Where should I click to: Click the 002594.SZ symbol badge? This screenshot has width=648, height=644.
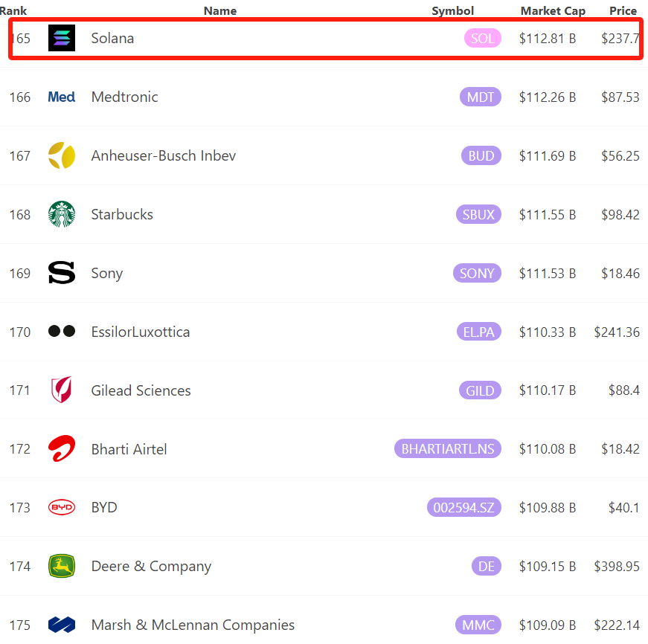click(464, 507)
